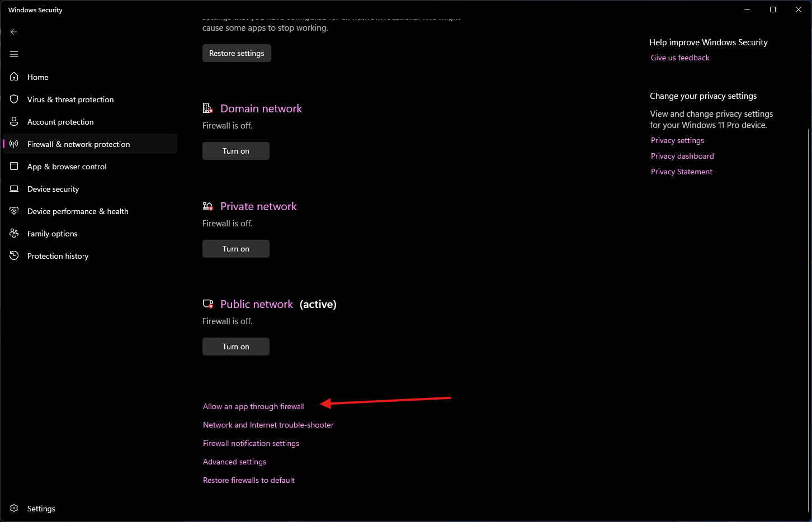This screenshot has height=522, width=812.
Task: Open Advanced settings link
Action: (x=235, y=462)
